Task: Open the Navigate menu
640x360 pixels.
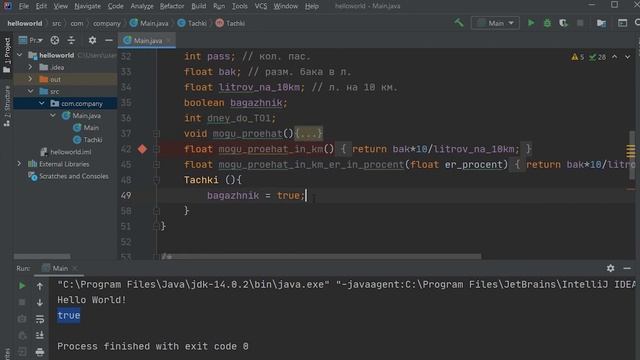Action: pos(87,6)
